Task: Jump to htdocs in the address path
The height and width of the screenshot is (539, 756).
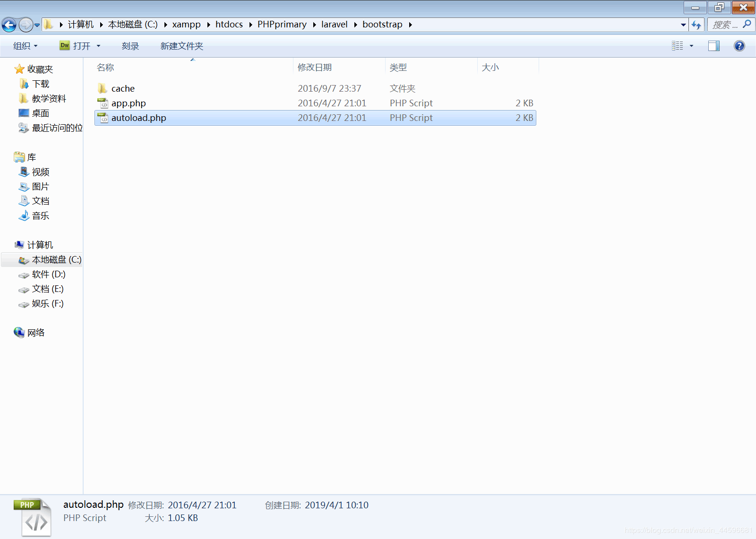Action: (x=229, y=25)
